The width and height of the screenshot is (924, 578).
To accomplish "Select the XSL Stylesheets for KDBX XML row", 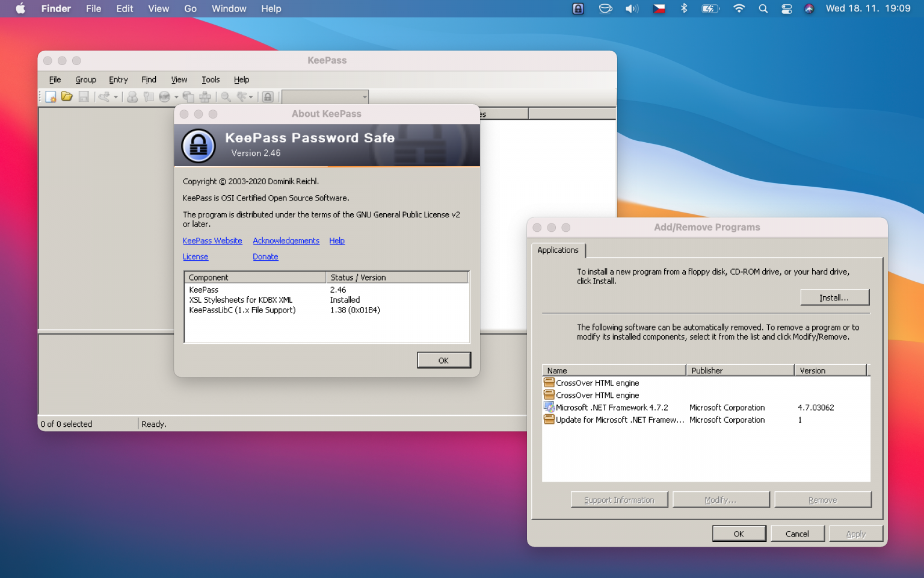I will tap(327, 300).
